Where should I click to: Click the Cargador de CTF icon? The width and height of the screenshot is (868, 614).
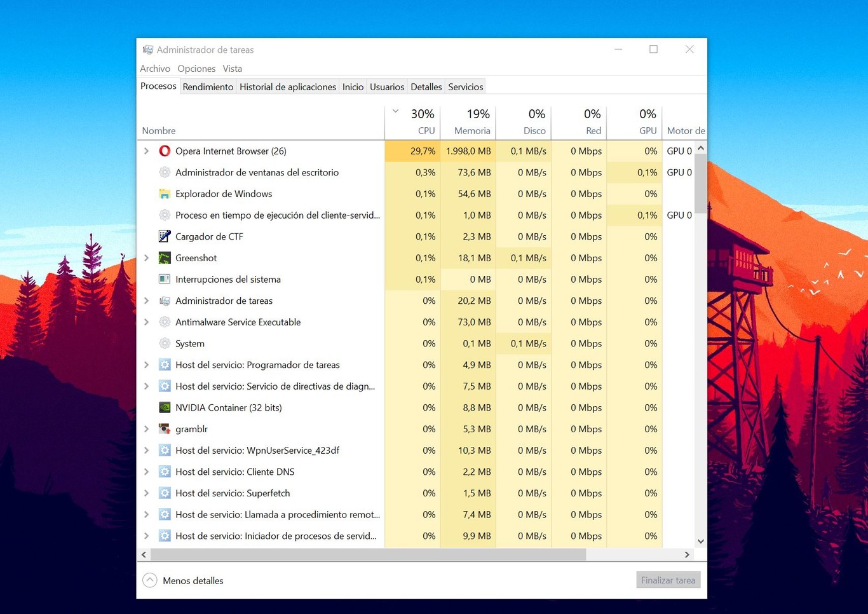click(165, 236)
